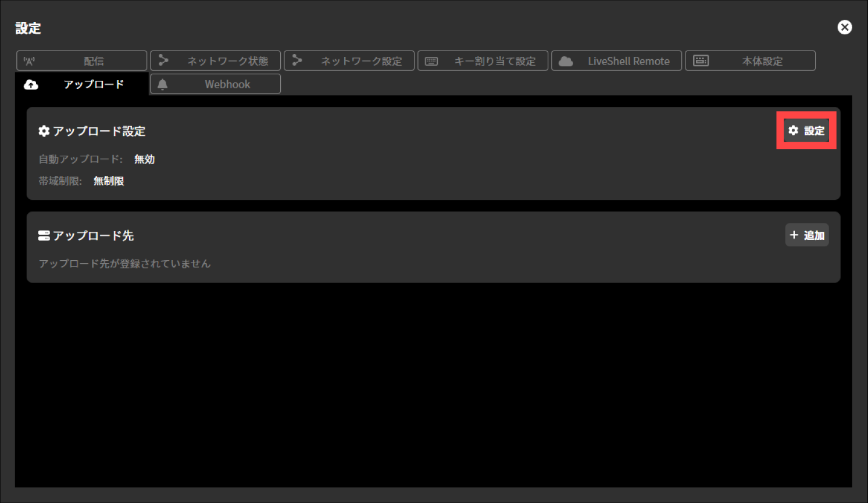Viewport: 868px width, 503px height.
Task: Click the 帯域制限 value 無制限
Action: pos(109,181)
